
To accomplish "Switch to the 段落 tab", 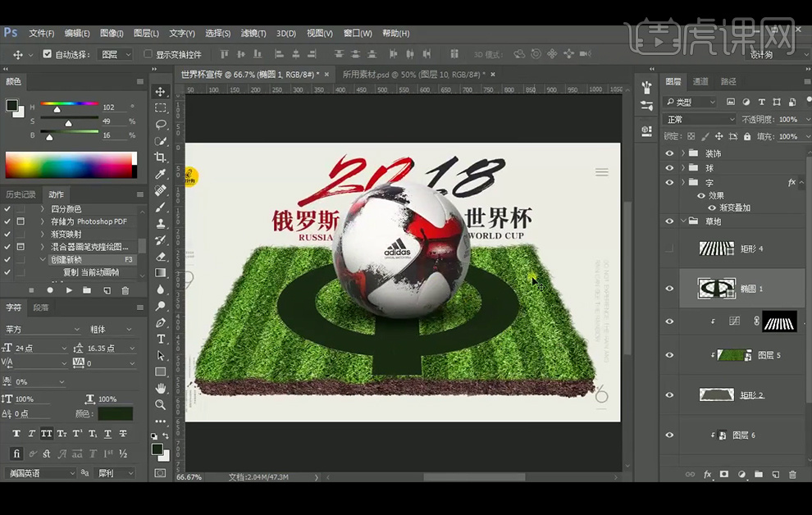I will (x=40, y=308).
